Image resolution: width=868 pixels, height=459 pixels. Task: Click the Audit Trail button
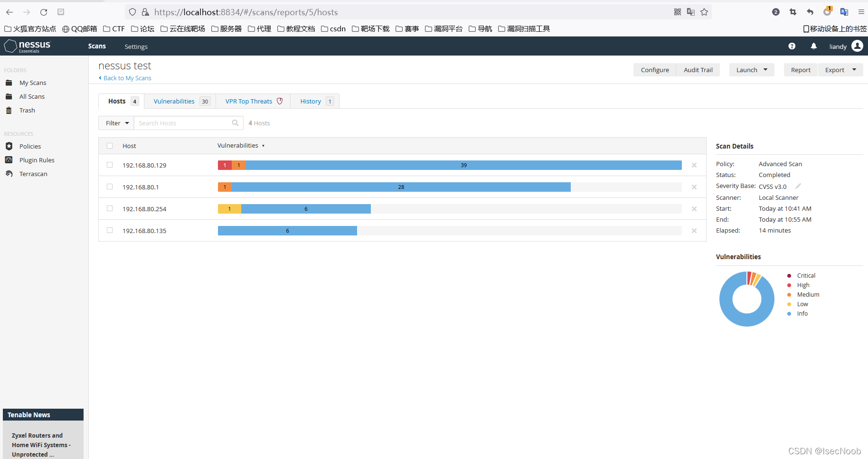click(698, 70)
